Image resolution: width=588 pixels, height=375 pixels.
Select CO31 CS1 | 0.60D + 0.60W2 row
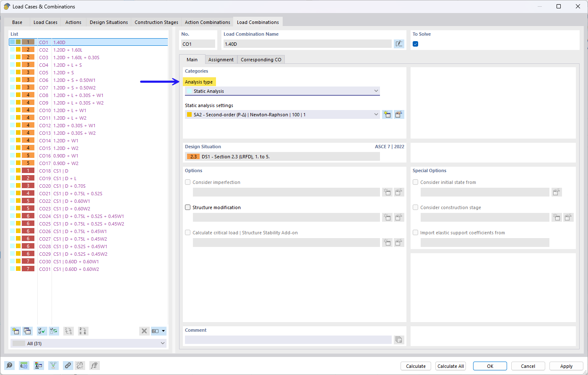(88, 269)
